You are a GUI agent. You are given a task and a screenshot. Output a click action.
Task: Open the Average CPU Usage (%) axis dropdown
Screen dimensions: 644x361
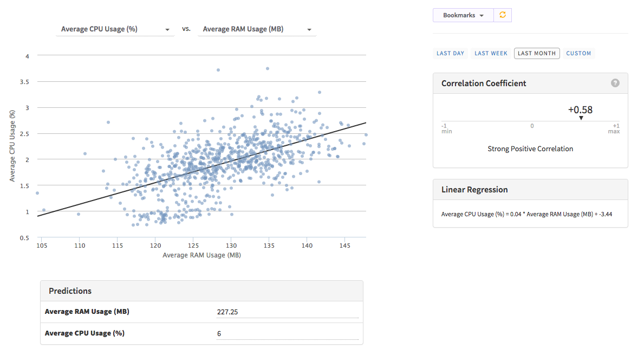tap(115, 29)
